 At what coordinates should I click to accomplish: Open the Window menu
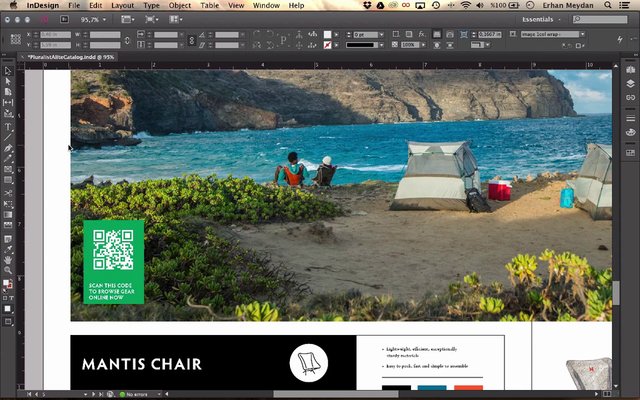click(x=266, y=5)
